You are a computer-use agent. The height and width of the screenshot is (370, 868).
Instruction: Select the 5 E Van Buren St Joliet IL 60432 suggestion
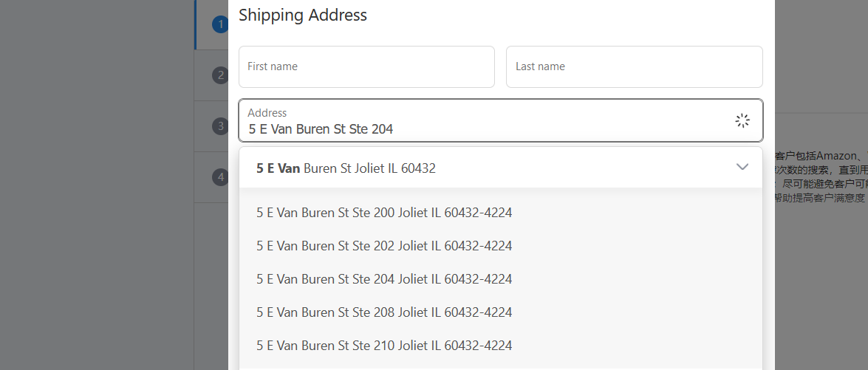tap(346, 168)
